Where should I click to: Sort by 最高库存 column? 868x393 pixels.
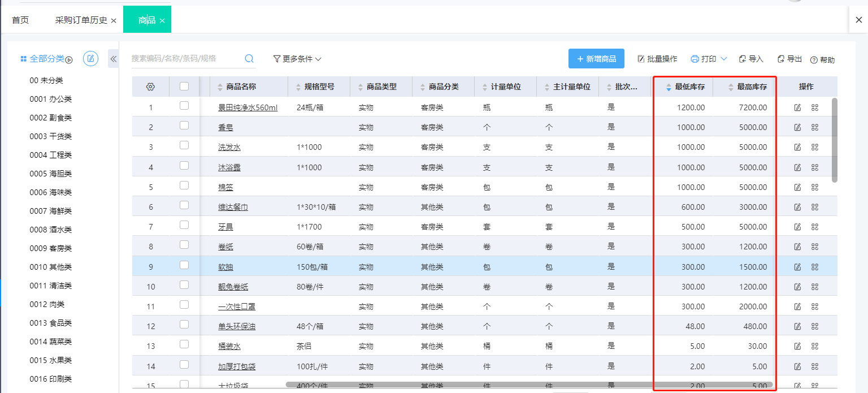[x=731, y=87]
